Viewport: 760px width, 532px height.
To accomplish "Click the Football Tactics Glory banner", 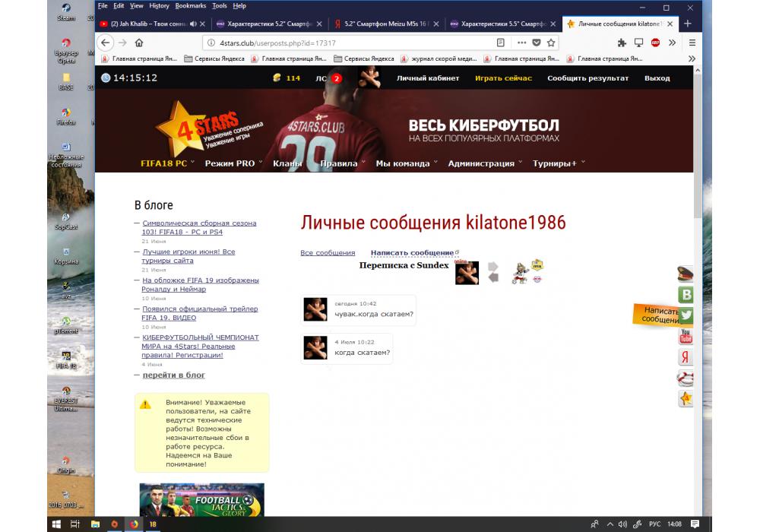I will click(x=201, y=499).
